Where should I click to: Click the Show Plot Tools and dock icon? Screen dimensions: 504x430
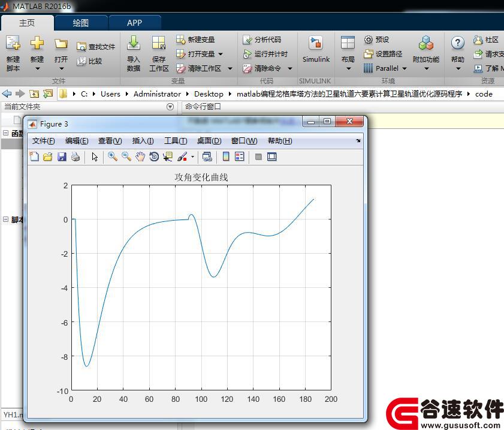(272, 157)
